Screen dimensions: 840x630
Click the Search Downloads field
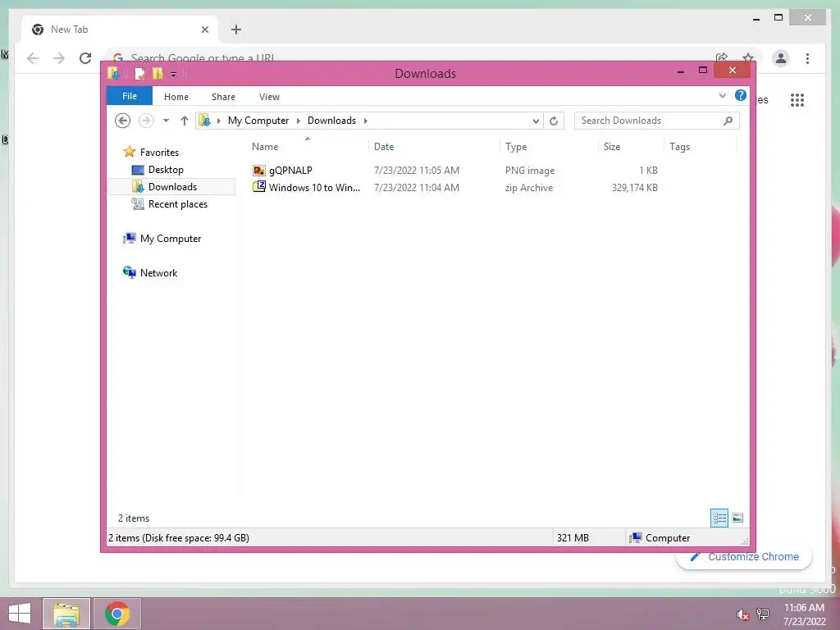[x=657, y=121]
